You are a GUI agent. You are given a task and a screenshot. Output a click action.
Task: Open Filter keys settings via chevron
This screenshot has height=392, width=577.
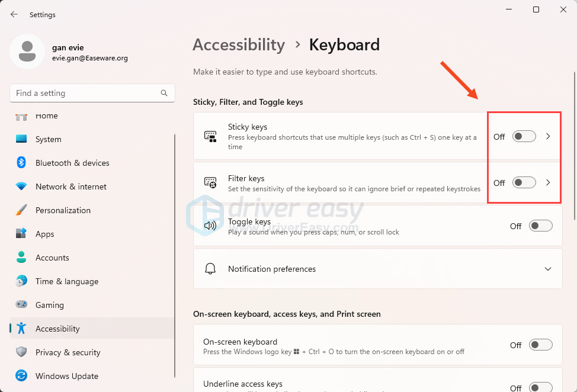click(548, 182)
